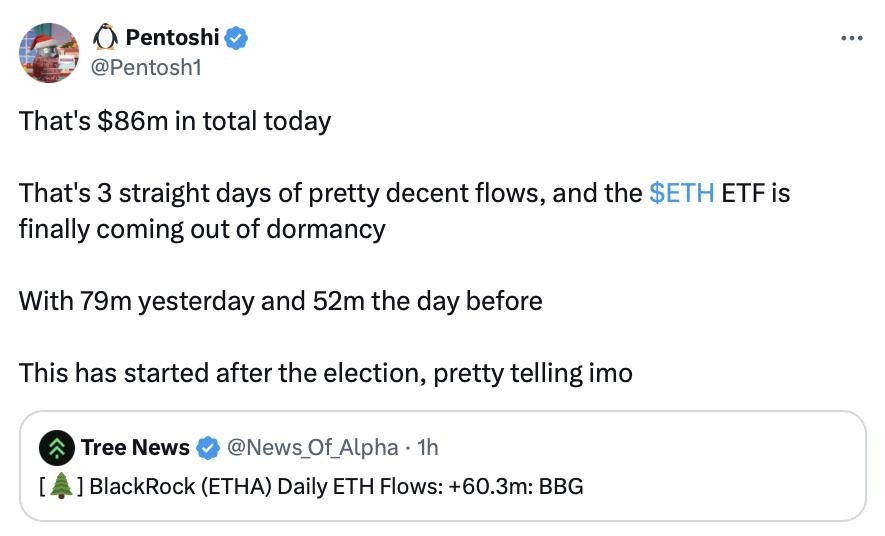Click Pentoshi's blue verified badge
This screenshot has width=885, height=536.
click(x=237, y=38)
